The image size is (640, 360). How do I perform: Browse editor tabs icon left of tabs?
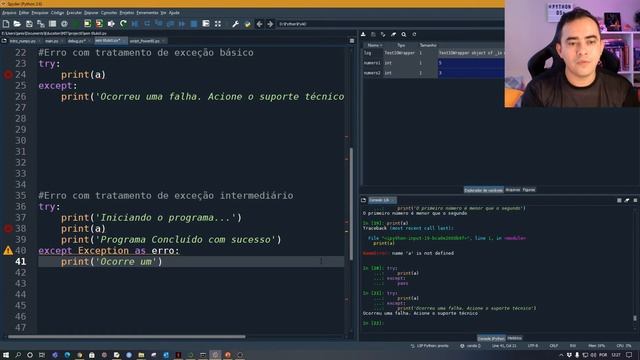4,41
